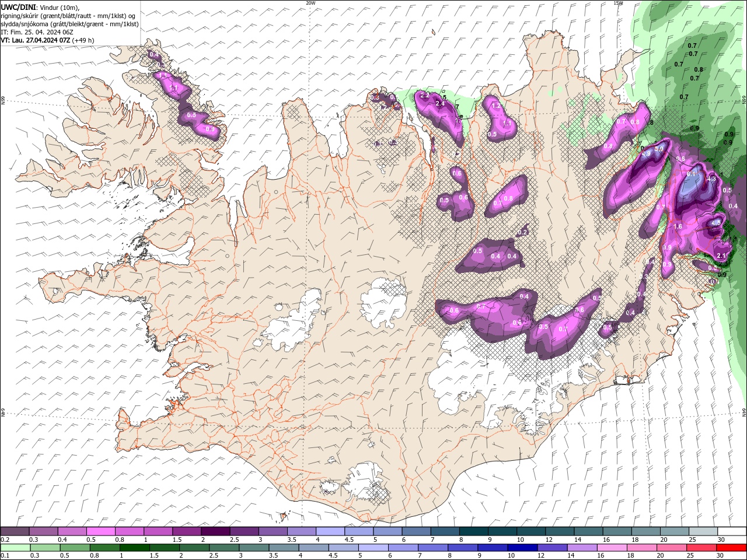This screenshot has width=747, height=560.
Task: Select the darkest green 1–1.5 rain legend swatch
Action: (134, 548)
